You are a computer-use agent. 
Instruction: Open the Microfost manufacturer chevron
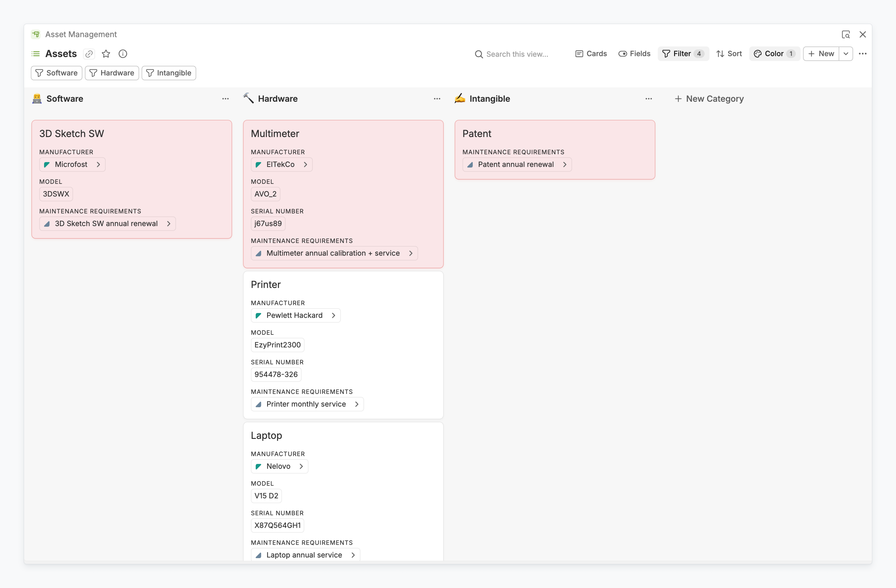pos(98,165)
